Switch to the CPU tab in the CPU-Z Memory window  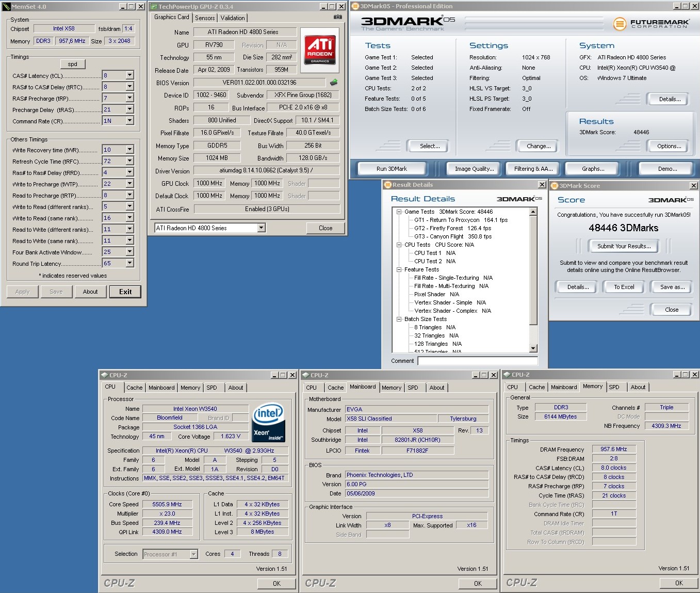click(513, 387)
